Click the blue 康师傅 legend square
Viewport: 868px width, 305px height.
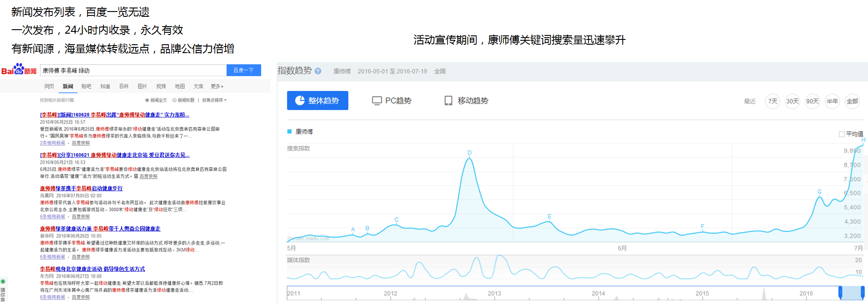(289, 131)
